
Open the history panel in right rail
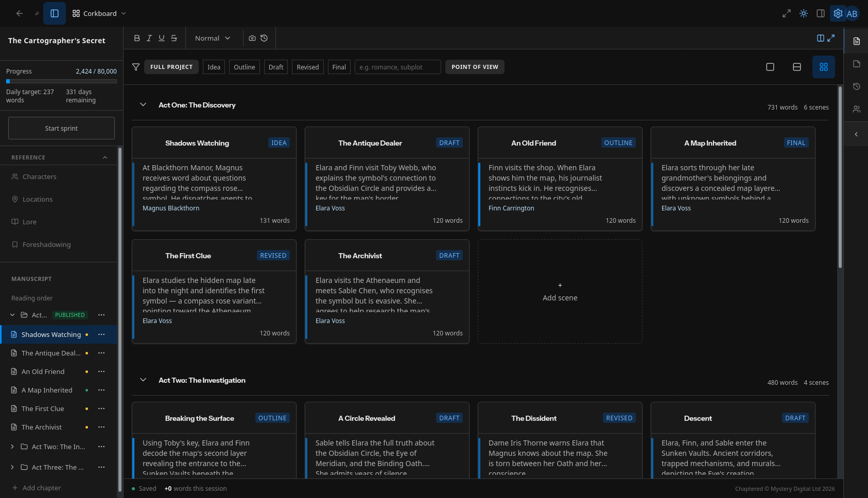[x=857, y=86]
